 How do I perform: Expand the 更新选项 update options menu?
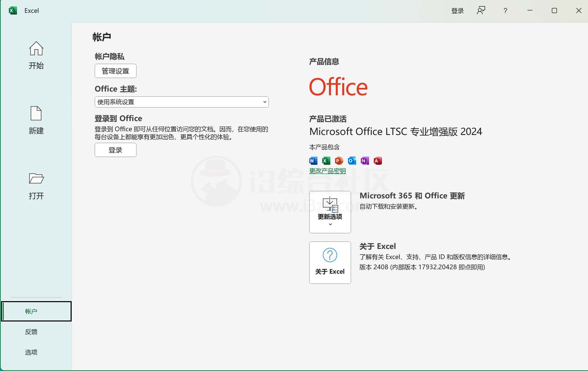click(330, 212)
